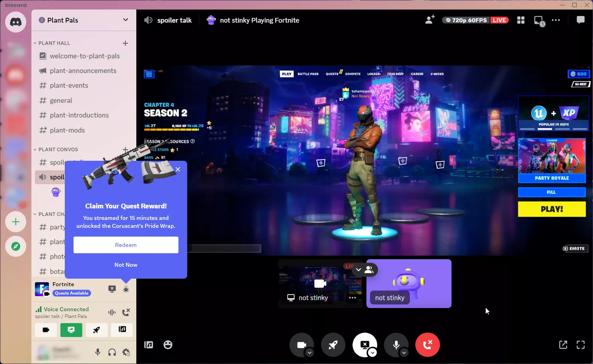Toggle your camera on in voice controls
593x364 pixels.
(x=302, y=345)
